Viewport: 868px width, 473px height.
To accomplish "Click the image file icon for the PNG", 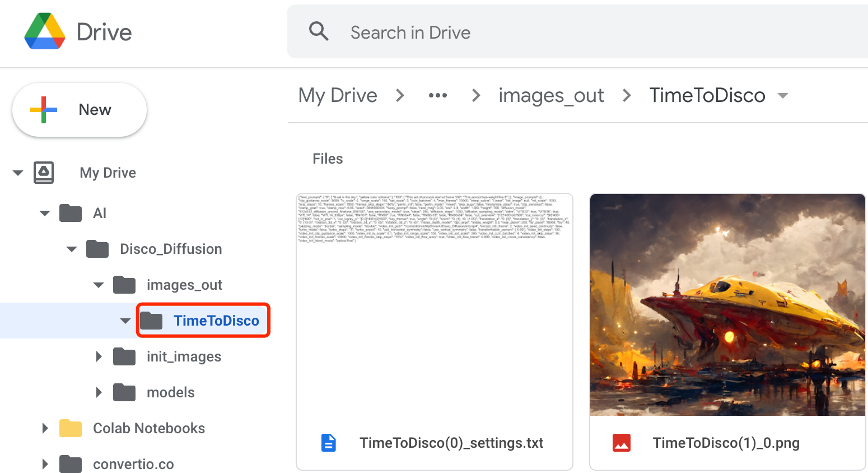I will (x=622, y=442).
